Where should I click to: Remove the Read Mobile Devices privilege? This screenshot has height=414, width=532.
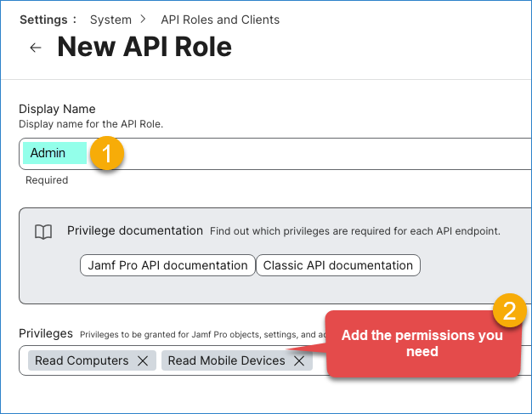[299, 360]
